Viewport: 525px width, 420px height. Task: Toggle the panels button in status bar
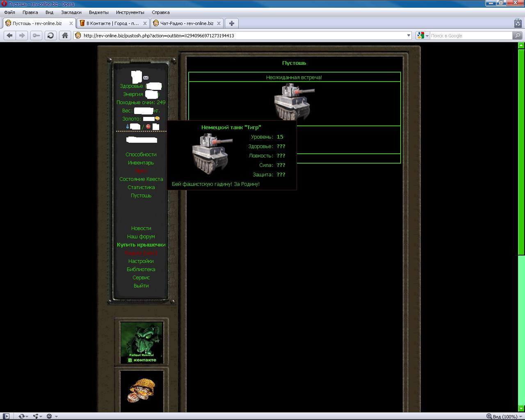click(x=6, y=416)
